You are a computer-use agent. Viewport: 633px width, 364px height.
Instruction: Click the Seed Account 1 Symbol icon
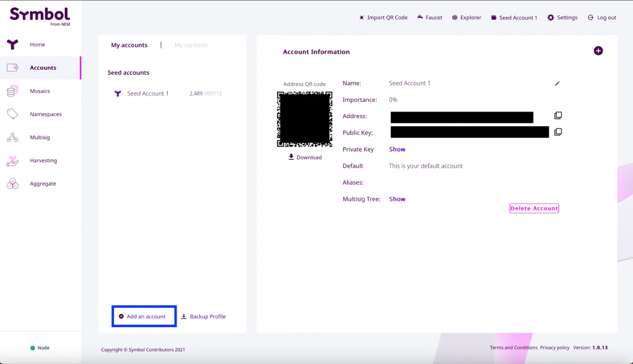[x=118, y=93]
